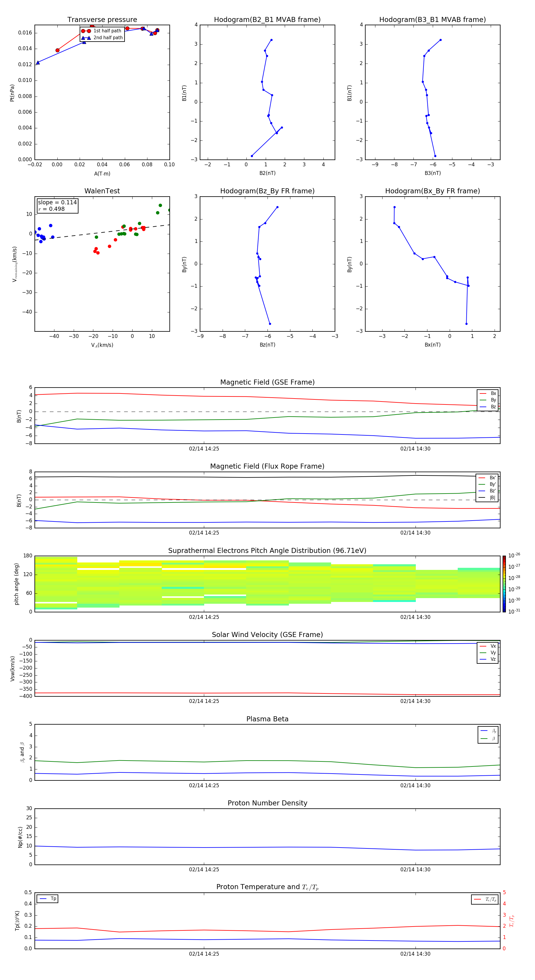Screen dimensions: 535x980
Task: Click the "B2(nT)" x-axis label
Action: [x=267, y=173]
